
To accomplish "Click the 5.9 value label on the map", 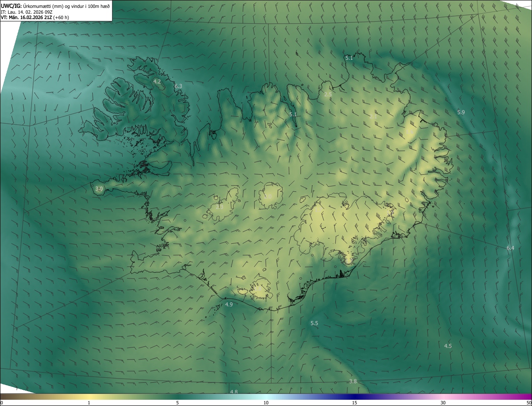I will point(461,112).
